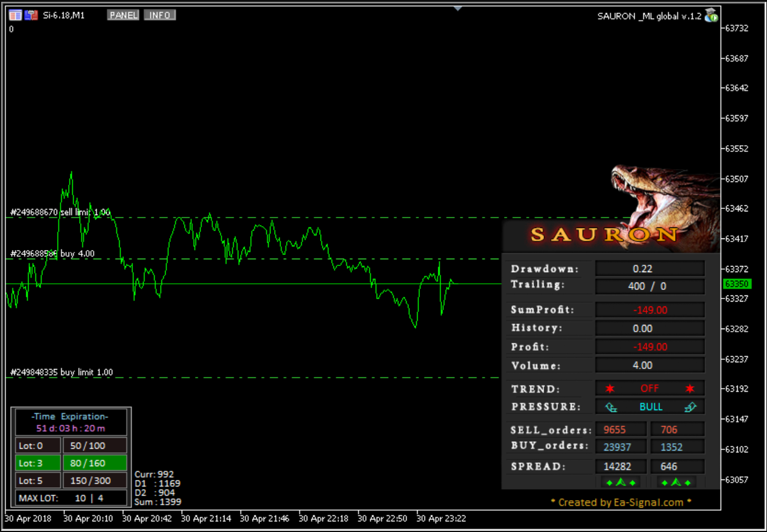Image resolution: width=767 pixels, height=532 pixels.
Task: Click the left arrow icon in PRESSURE row
Action: tap(611, 406)
